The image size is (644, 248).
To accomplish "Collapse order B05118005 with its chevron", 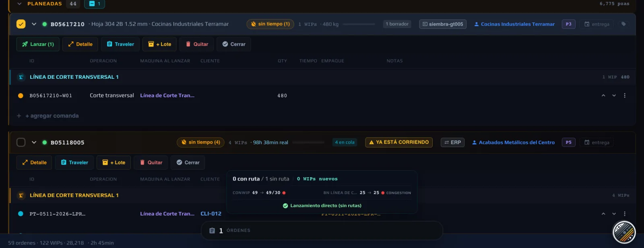I will click(34, 142).
